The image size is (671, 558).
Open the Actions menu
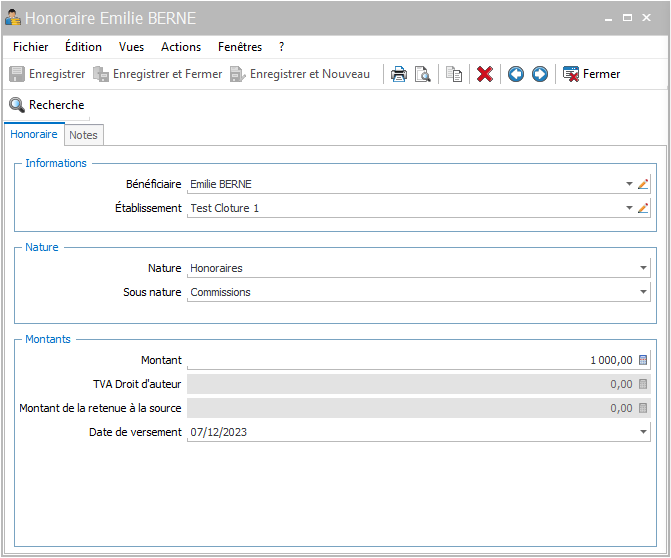point(181,47)
